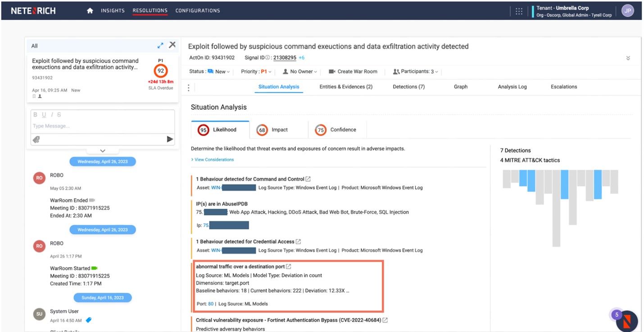Click the Create War Room button
This screenshot has height=332, width=644.
[x=353, y=72]
